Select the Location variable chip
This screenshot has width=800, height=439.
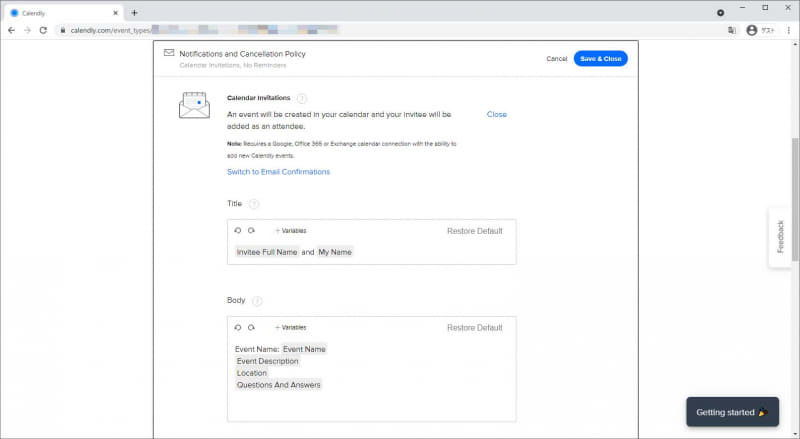pyautogui.click(x=252, y=373)
